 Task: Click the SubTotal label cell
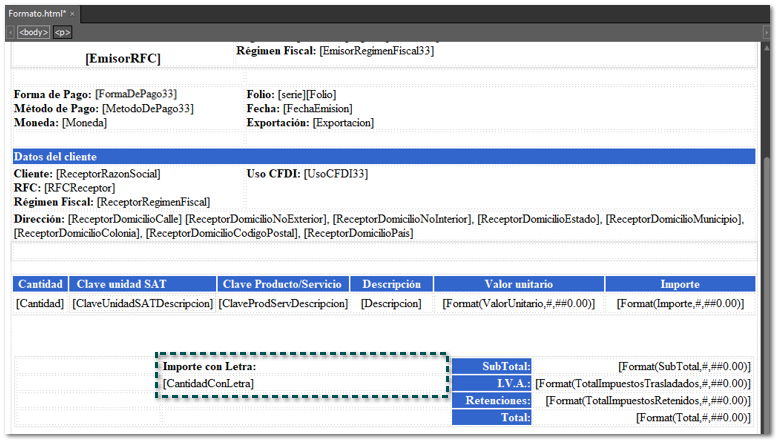(492, 367)
